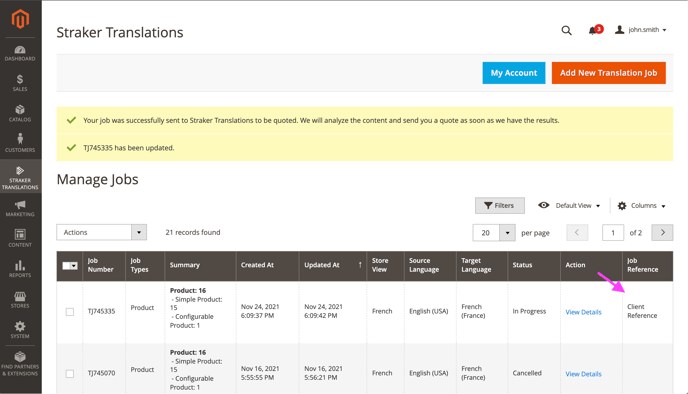Click Add New Translation Job
This screenshot has height=394, width=688.
(609, 73)
